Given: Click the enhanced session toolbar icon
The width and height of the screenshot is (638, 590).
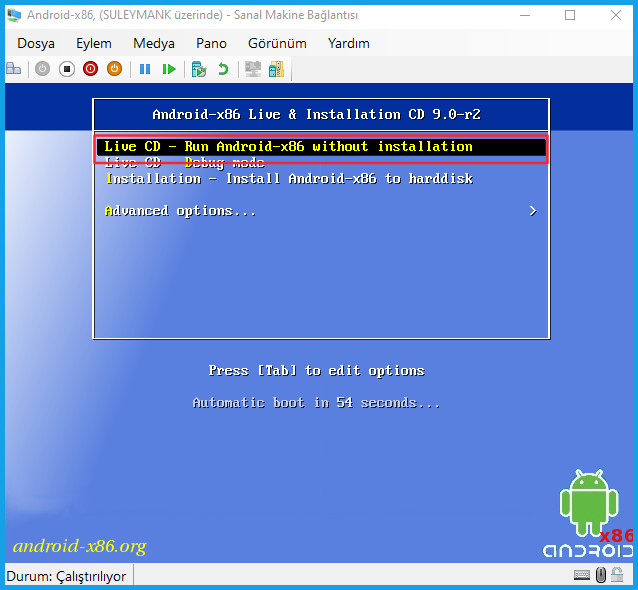Looking at the screenshot, I should point(253,69).
